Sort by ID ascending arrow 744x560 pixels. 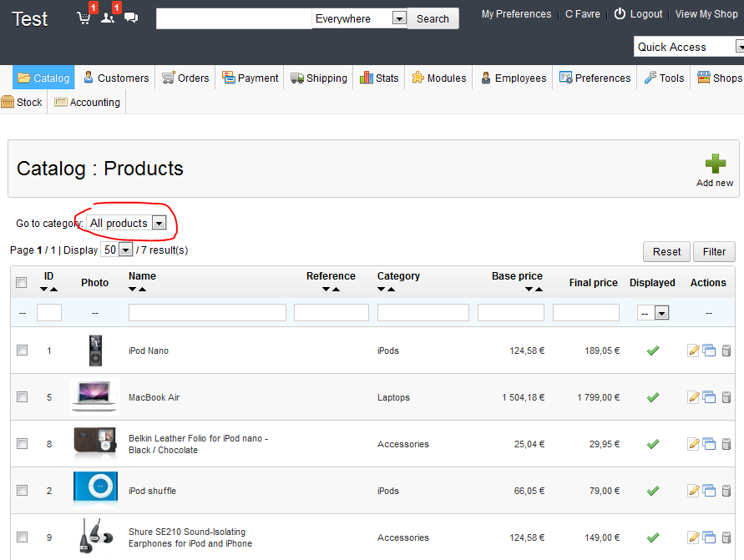pyautogui.click(x=53, y=290)
